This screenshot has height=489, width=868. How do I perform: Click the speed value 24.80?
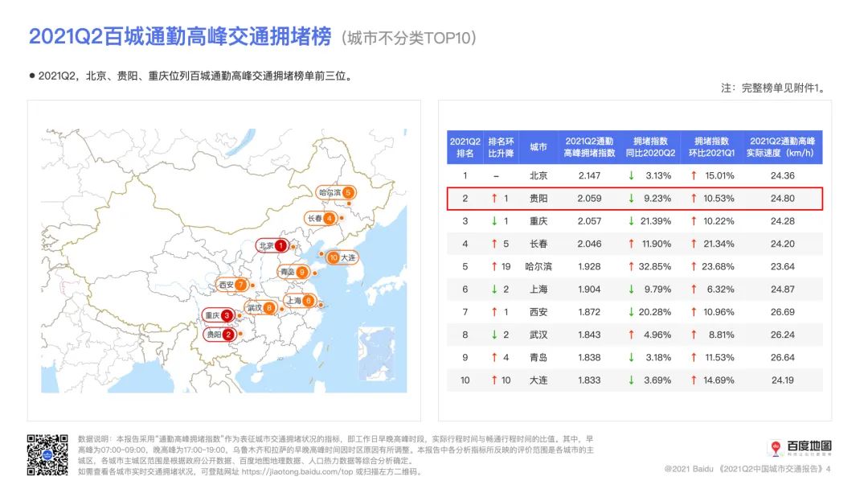click(x=782, y=199)
